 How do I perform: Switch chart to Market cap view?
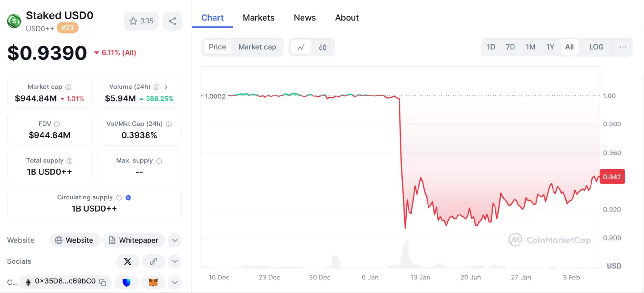tap(257, 47)
